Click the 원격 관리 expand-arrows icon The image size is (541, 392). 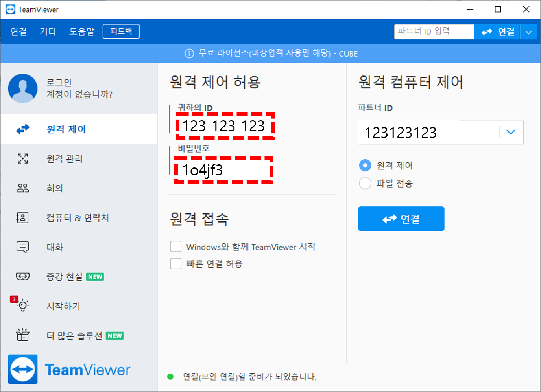(23, 158)
